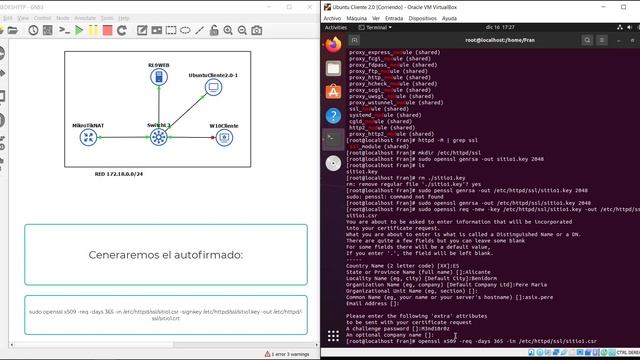Select the Draw rectangle tool
Image resolution: width=640 pixels, height=360 pixels.
(x=171, y=31)
